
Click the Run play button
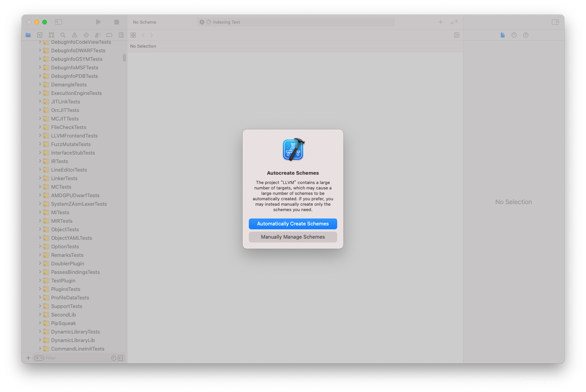click(x=98, y=22)
